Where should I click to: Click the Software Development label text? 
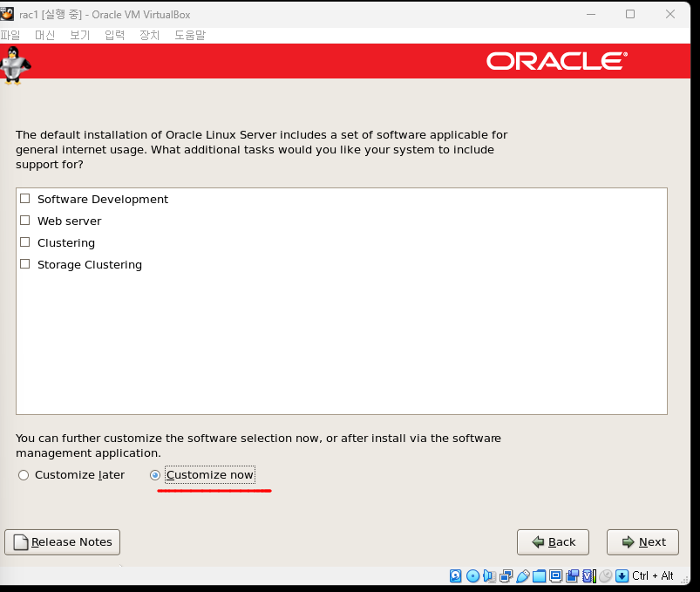tap(103, 199)
